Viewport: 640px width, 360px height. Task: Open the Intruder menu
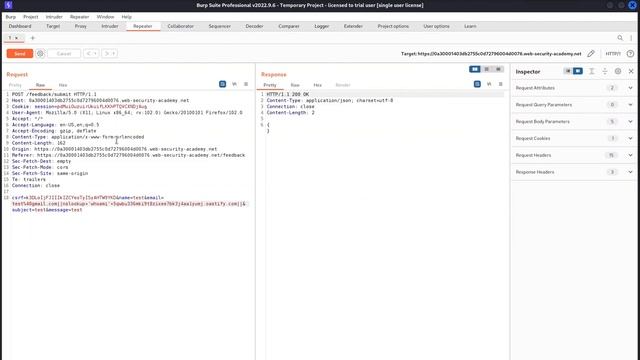pyautogui.click(x=54, y=17)
